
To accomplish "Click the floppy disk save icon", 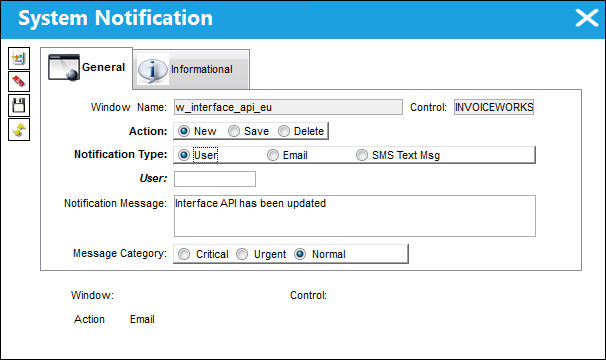I will [19, 106].
